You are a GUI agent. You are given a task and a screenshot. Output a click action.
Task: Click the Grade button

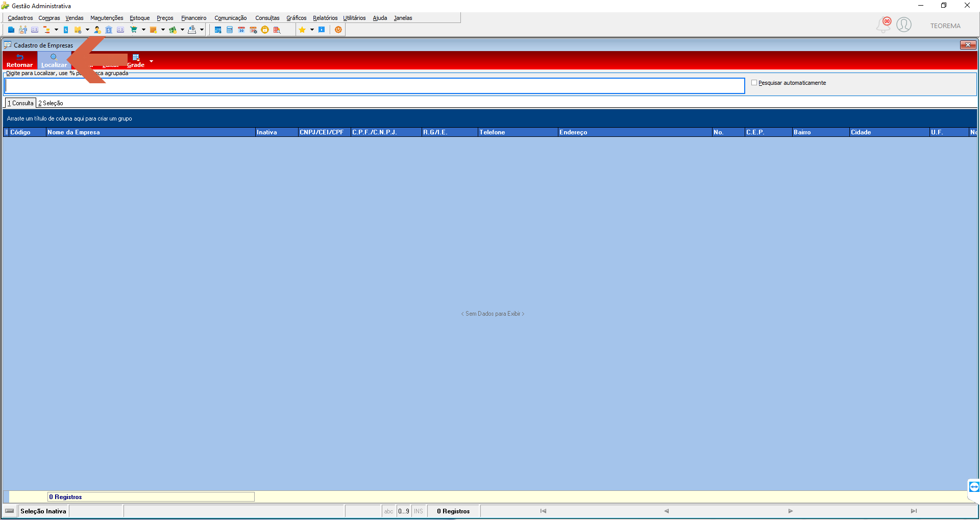pos(136,61)
